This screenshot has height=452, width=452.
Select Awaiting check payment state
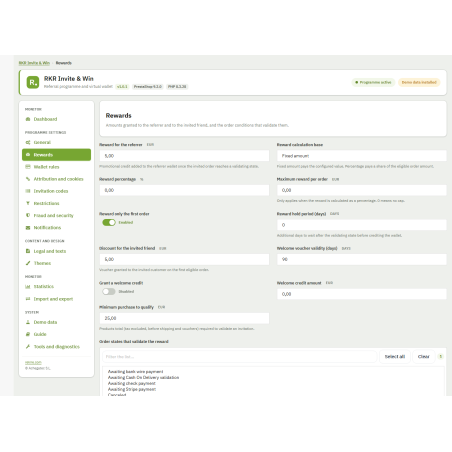click(x=132, y=383)
